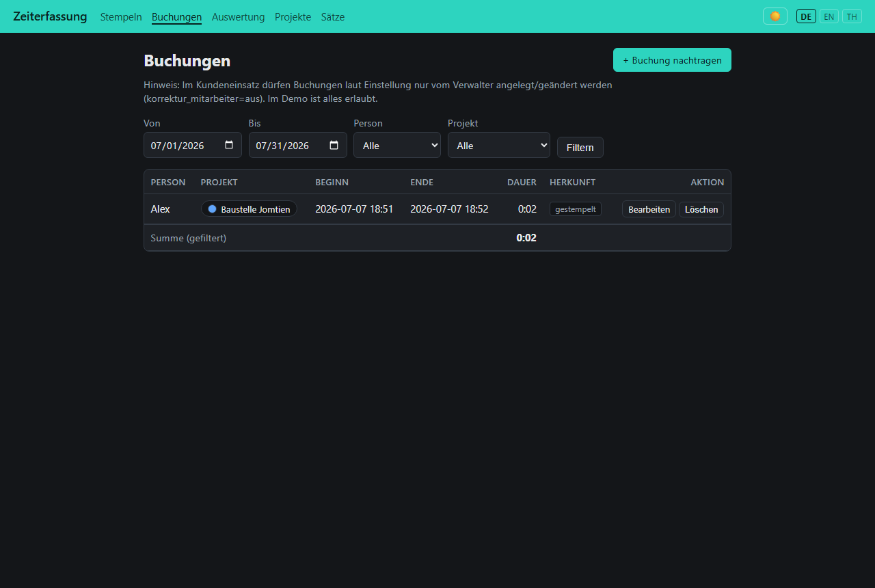The height and width of the screenshot is (588, 875).
Task: Edit Alex's booking with Bearbeiten
Action: (x=649, y=209)
